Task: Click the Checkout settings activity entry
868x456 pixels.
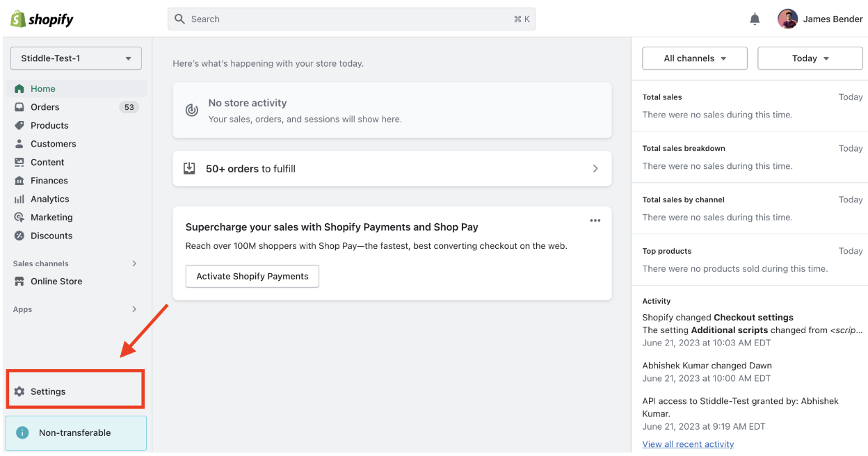Action: (x=753, y=329)
